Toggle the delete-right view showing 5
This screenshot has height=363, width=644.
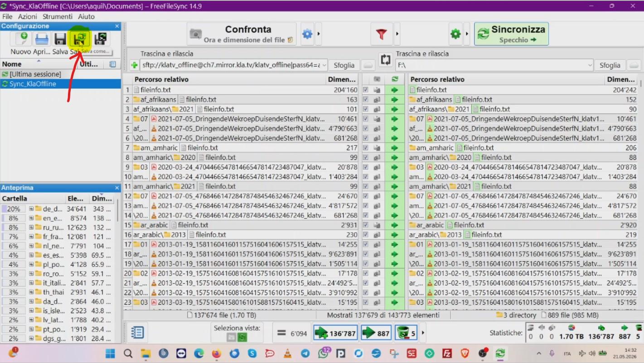tap(406, 333)
